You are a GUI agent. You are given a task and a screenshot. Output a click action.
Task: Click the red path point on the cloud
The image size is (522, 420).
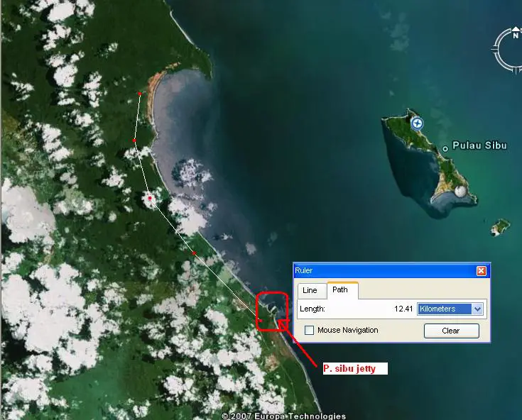(150, 198)
